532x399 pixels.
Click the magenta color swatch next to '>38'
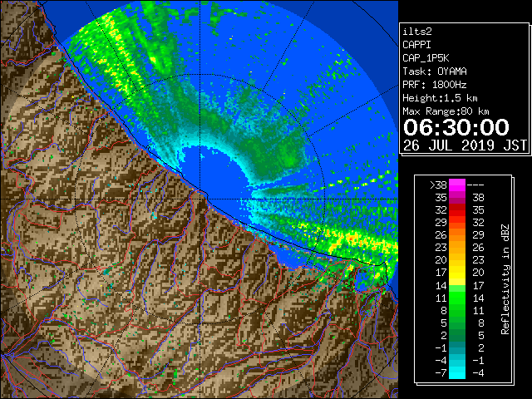pos(457,185)
